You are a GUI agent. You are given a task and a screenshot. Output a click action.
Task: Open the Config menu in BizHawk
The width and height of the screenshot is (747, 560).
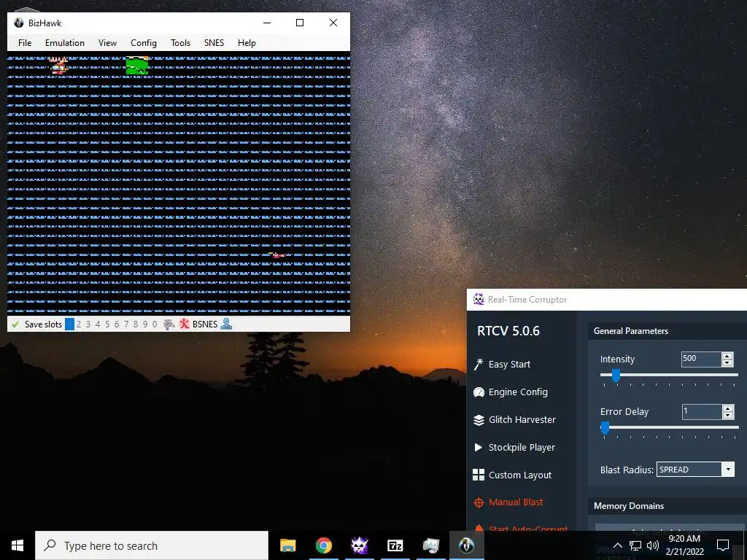(x=144, y=43)
